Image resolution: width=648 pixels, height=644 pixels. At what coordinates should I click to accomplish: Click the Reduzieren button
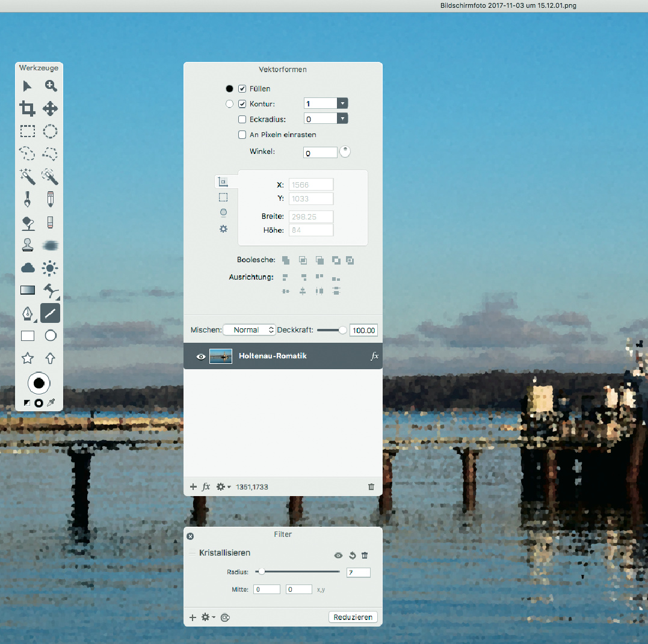coord(353,617)
